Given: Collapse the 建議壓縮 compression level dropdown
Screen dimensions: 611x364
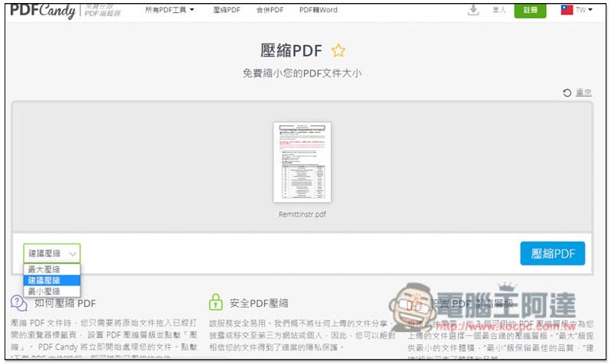Looking at the screenshot, I should coord(51,253).
